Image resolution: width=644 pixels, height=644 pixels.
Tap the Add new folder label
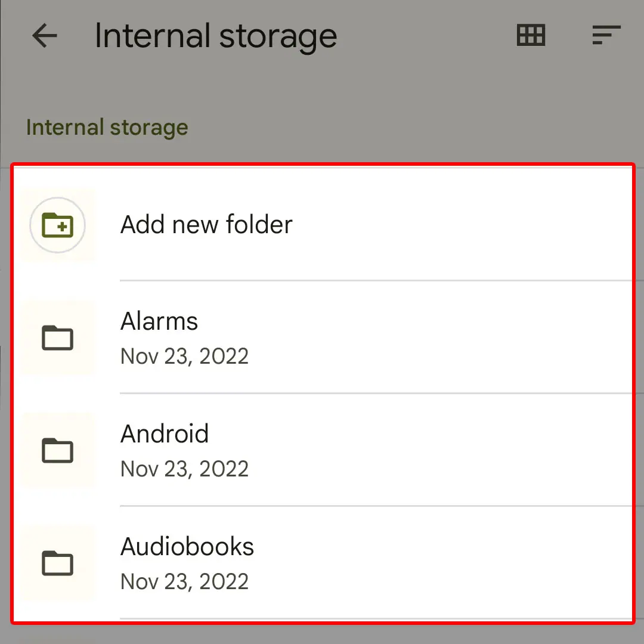click(206, 225)
